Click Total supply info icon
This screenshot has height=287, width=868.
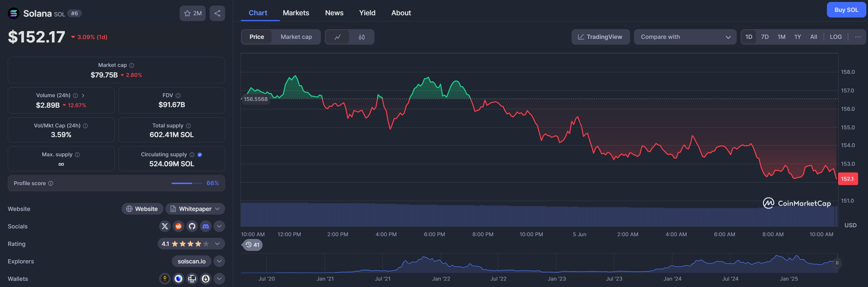coord(188,126)
